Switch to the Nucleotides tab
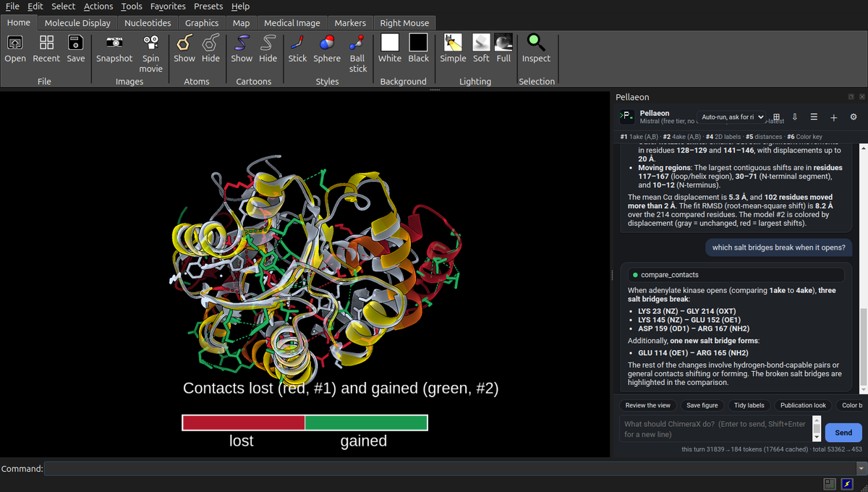The image size is (868, 492). click(148, 23)
